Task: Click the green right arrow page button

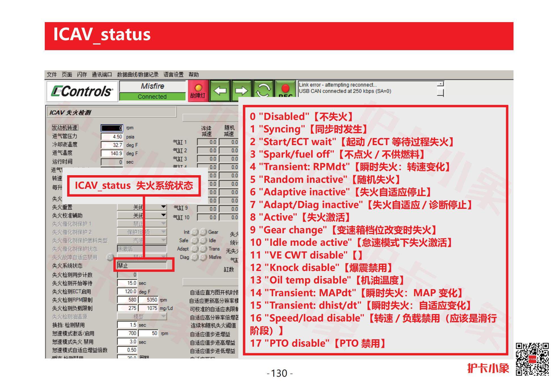Action: coord(241,91)
